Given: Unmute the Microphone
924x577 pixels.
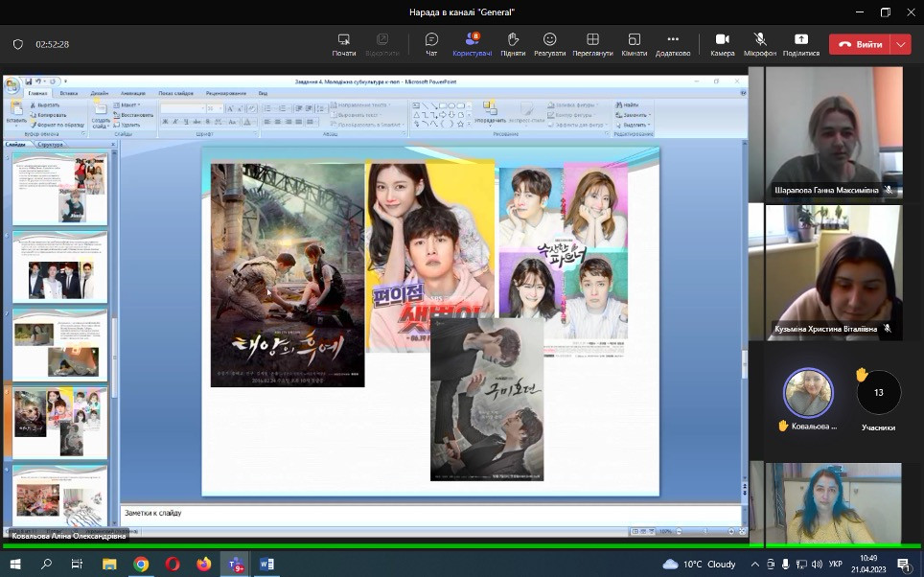Looking at the screenshot, I should coord(760,44).
